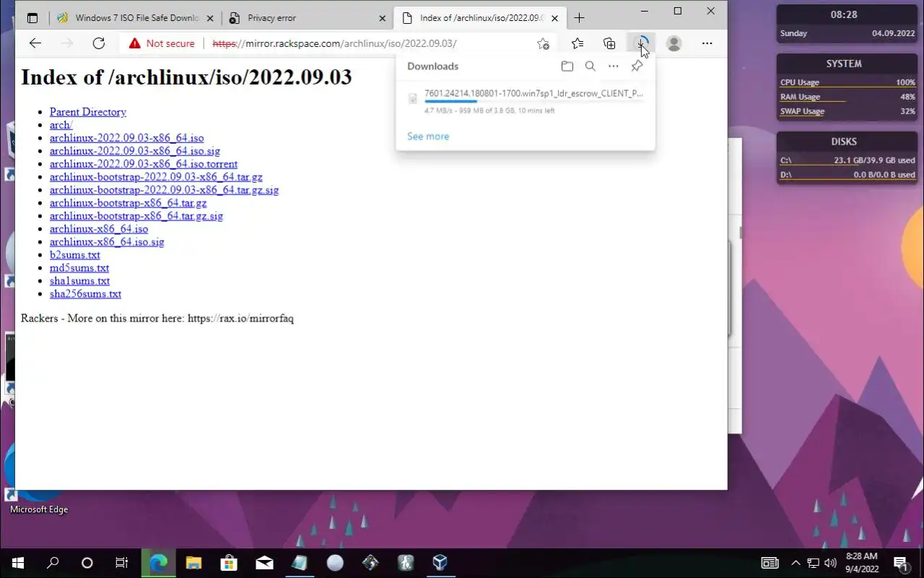
Task: Open sha1sums.txt link
Action: click(79, 281)
